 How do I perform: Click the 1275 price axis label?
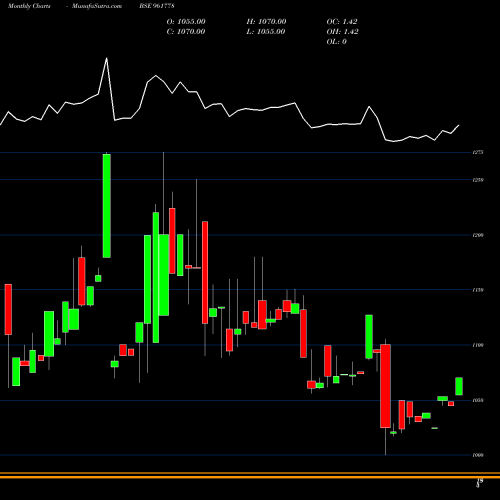tap(478, 152)
